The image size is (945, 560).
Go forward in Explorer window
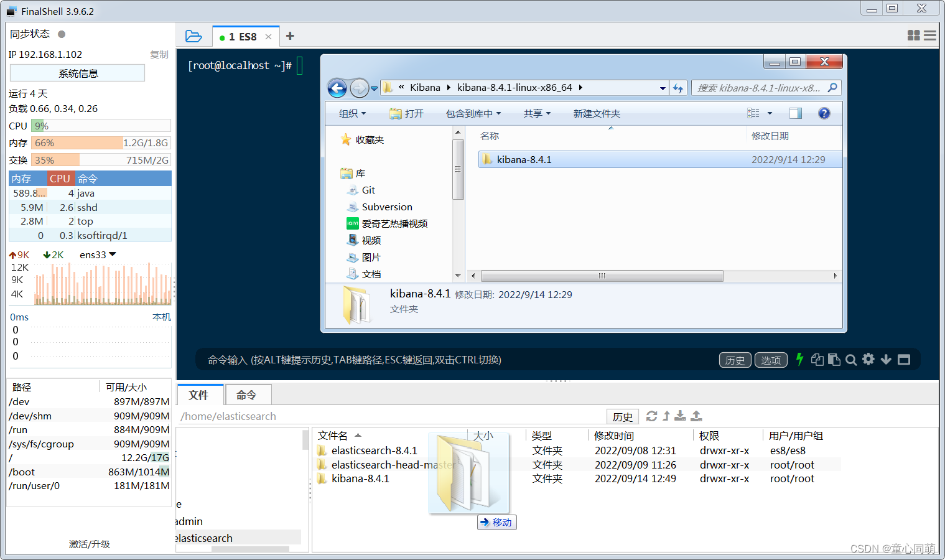click(359, 88)
